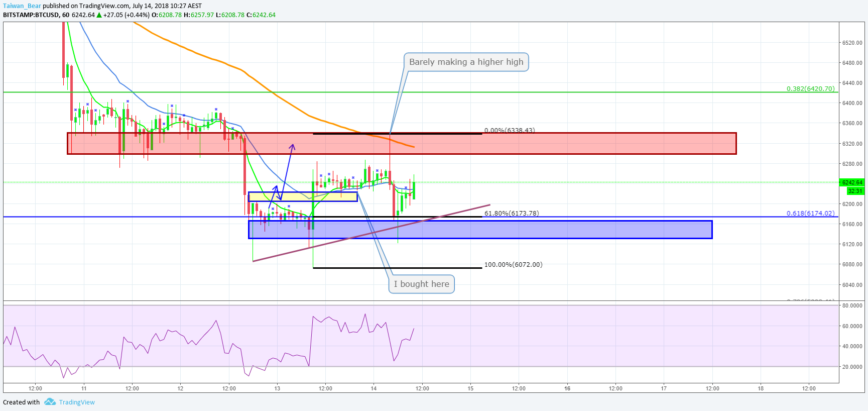Image resolution: width=868 pixels, height=411 pixels.
Task: Click the 6520.00 price axis value
Action: tap(852, 43)
